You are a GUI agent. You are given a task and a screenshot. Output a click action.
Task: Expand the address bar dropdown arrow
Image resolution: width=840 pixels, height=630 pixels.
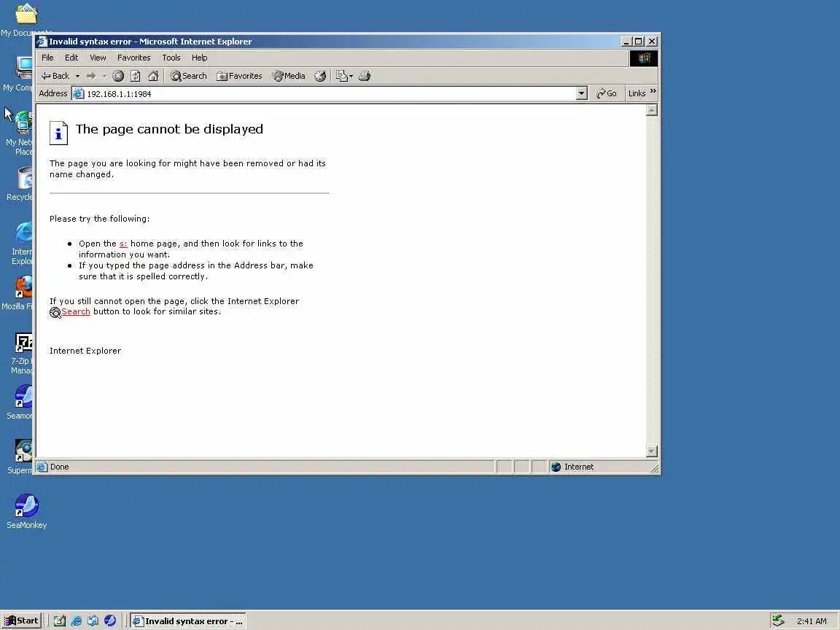(582, 94)
